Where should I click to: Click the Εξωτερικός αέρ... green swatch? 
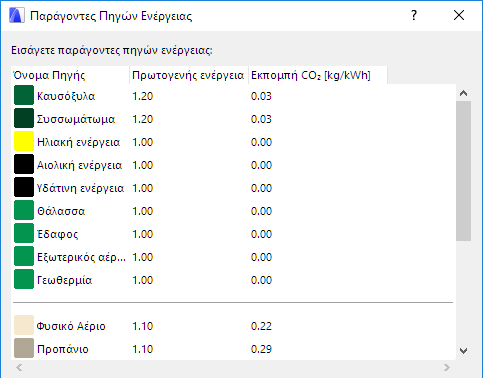pos(24,256)
